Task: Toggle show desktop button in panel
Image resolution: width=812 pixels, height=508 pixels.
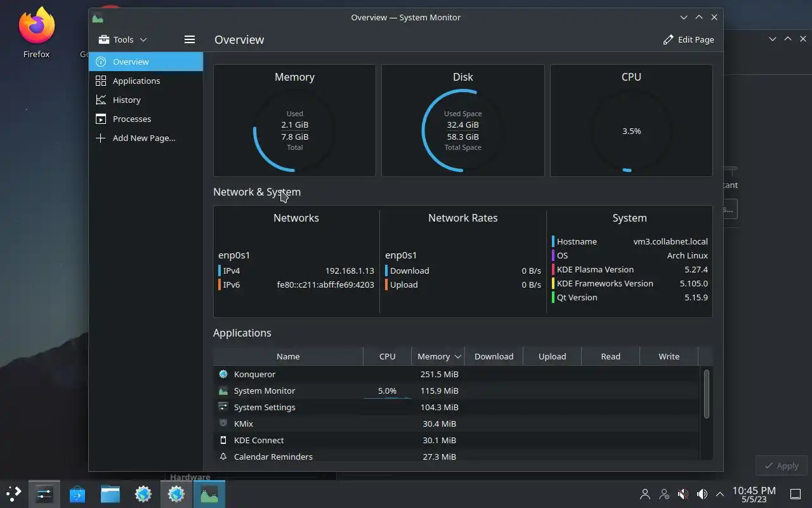Action: 795,494
